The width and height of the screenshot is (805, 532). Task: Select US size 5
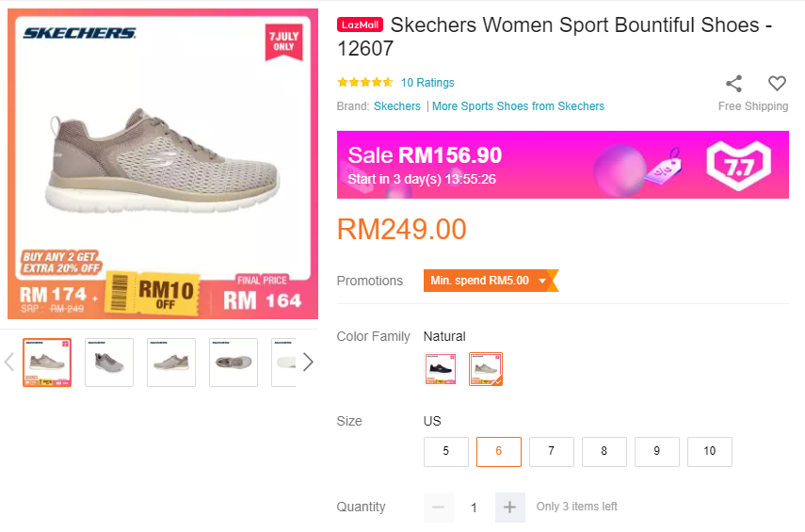pos(446,451)
